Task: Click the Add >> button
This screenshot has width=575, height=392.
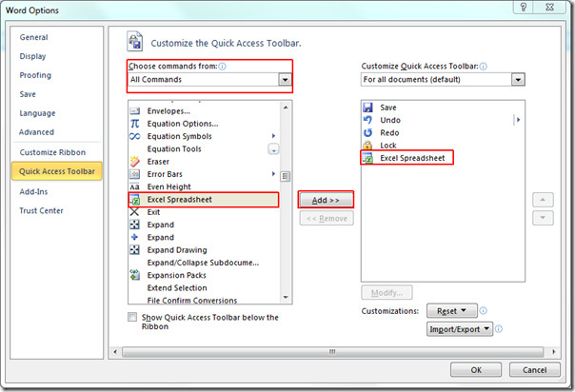Action: (327, 200)
